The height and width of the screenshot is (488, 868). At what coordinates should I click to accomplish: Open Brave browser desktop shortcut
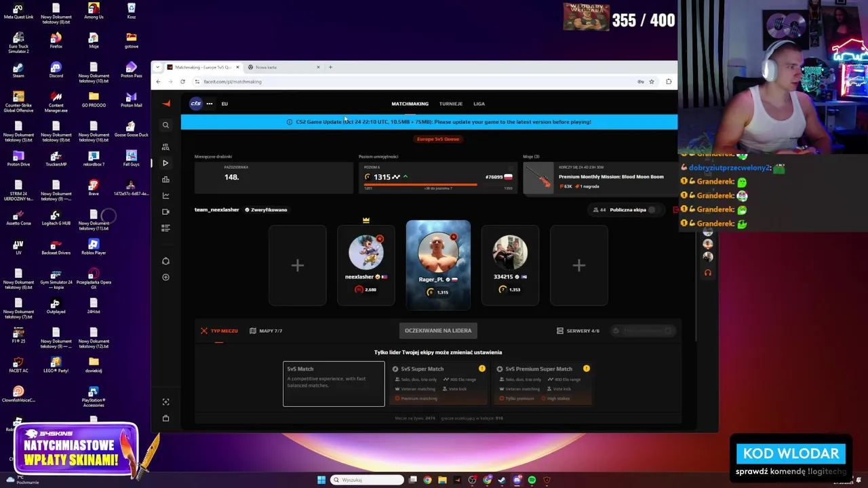tap(94, 188)
